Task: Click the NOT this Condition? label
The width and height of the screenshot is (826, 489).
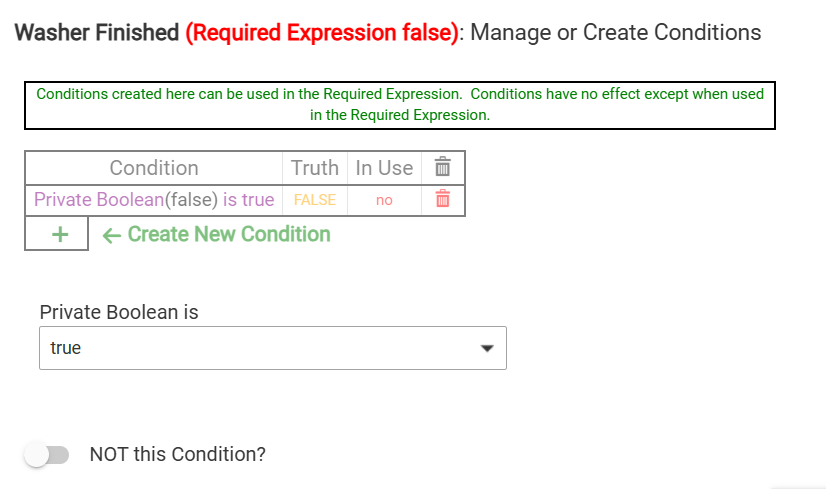Action: pyautogui.click(x=178, y=454)
